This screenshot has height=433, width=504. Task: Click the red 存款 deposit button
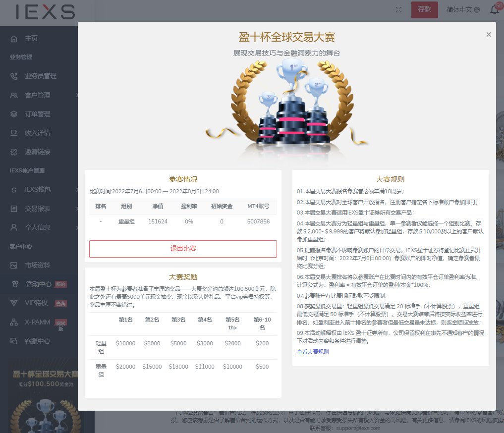coord(425,9)
